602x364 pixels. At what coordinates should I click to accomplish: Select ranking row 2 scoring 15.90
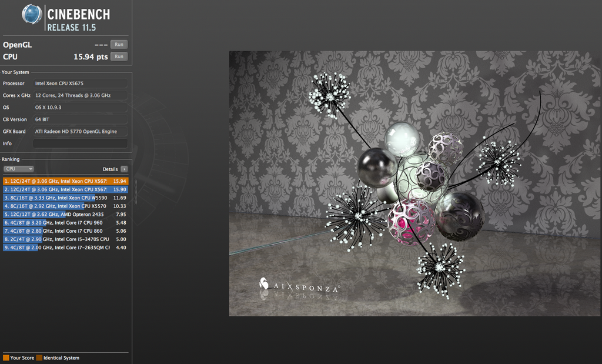(x=65, y=189)
